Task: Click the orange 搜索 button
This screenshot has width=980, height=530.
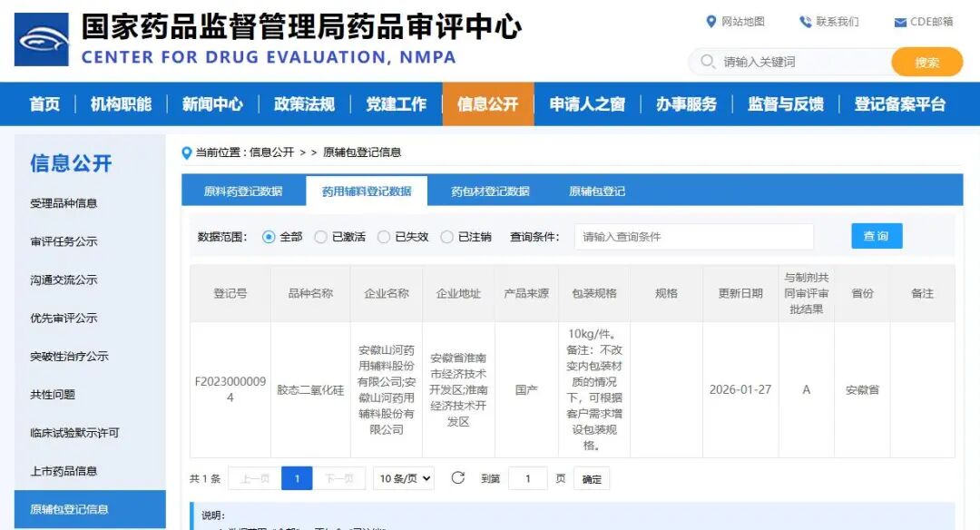Action: point(926,62)
